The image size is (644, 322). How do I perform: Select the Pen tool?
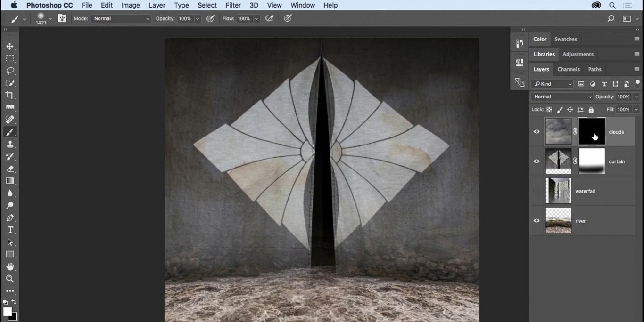coord(10,218)
